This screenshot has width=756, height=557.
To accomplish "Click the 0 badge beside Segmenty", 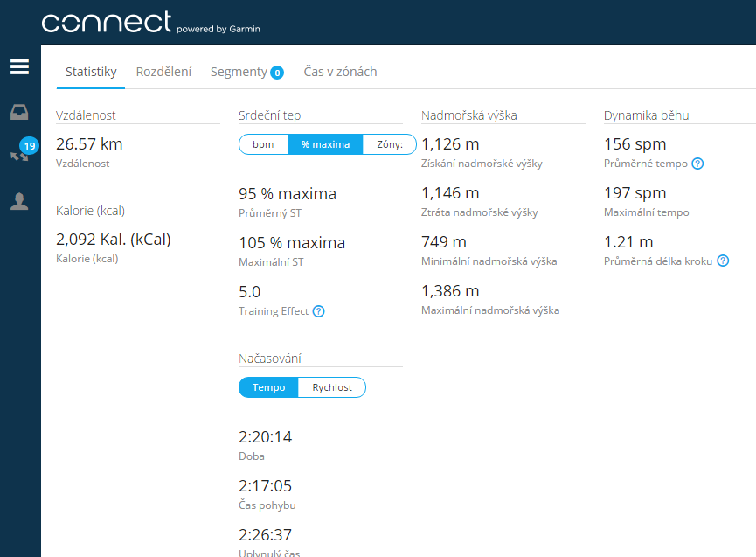I will tap(277, 73).
